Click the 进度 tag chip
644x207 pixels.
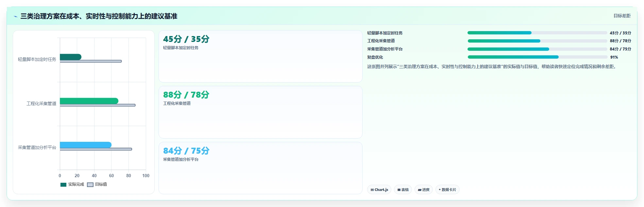coord(424,190)
